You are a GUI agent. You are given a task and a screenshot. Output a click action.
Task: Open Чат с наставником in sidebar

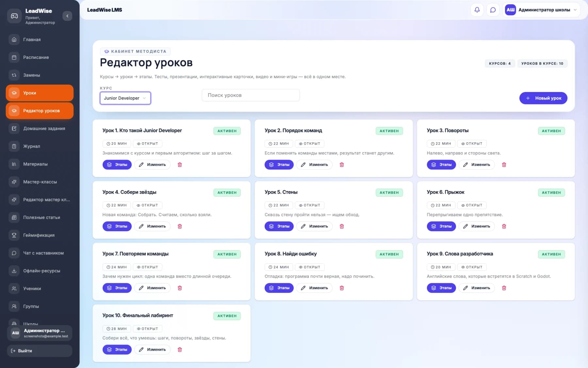point(40,253)
